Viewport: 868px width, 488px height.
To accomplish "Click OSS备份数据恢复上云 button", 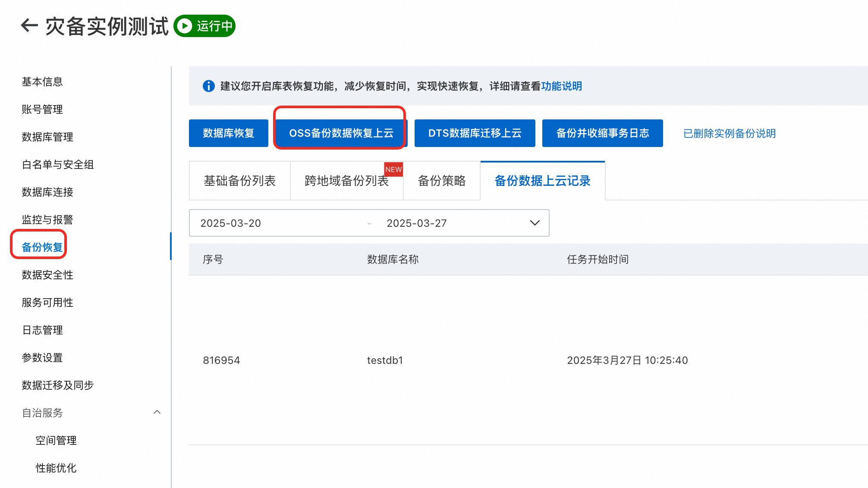I will (x=341, y=133).
